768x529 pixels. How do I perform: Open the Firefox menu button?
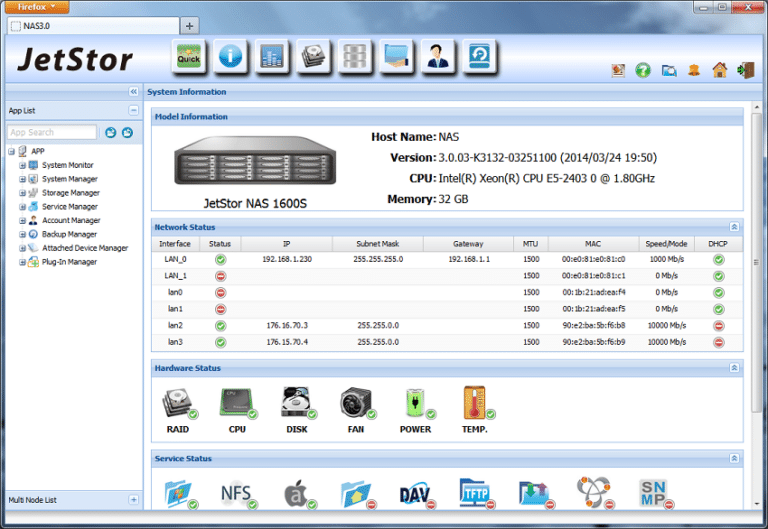(37, 7)
